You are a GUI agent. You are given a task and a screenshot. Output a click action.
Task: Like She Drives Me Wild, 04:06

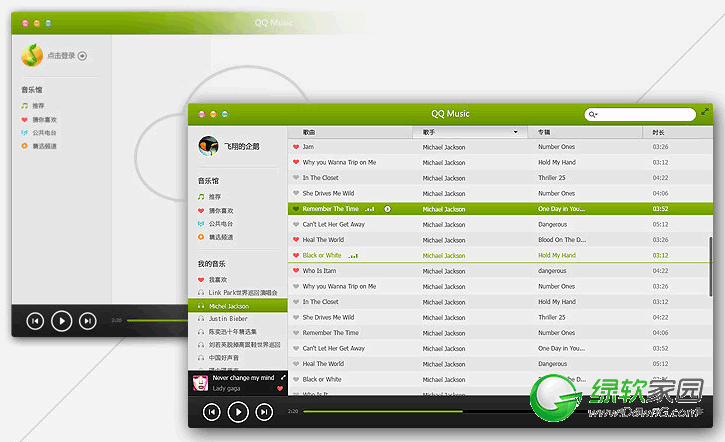pyautogui.click(x=296, y=193)
